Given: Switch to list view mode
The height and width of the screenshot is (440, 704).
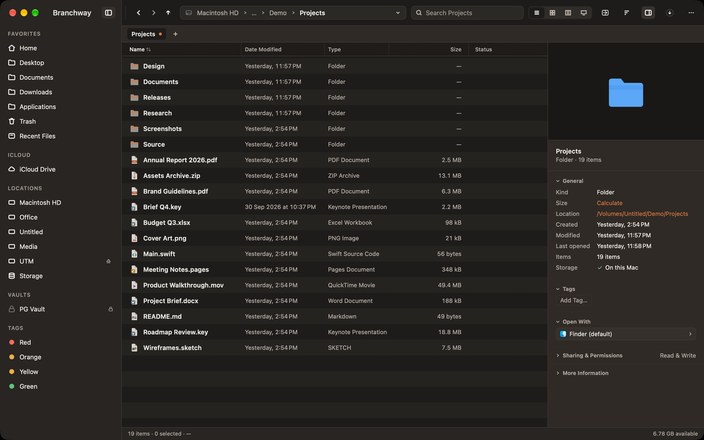Looking at the screenshot, I should [537, 13].
